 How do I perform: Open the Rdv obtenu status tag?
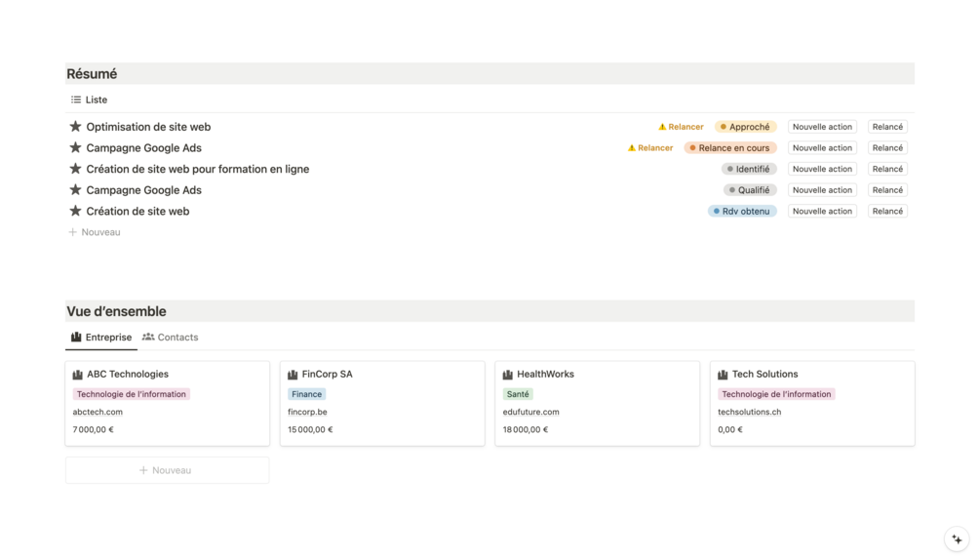(742, 211)
